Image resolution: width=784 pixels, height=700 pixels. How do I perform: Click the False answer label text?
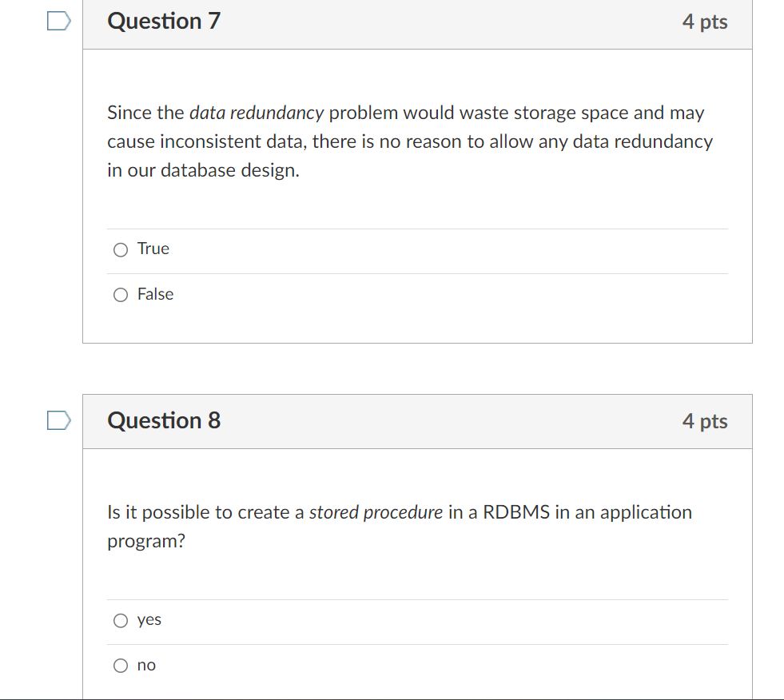click(157, 294)
